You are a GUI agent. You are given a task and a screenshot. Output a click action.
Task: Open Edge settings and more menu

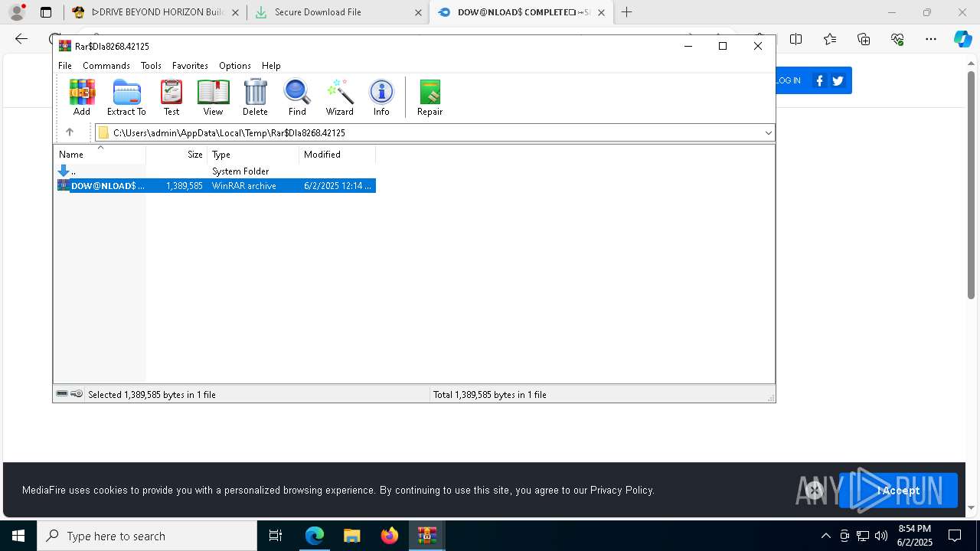tap(931, 39)
